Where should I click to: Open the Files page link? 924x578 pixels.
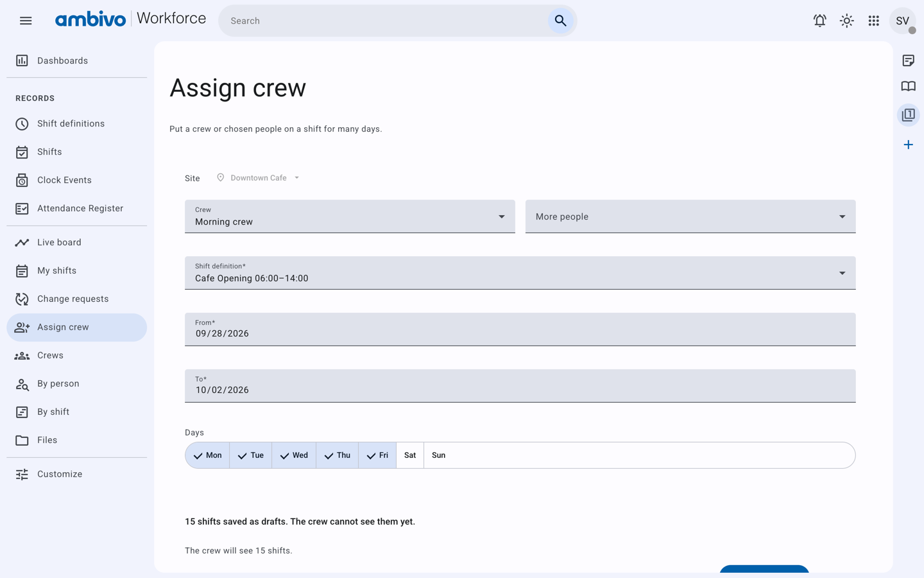click(x=77, y=440)
